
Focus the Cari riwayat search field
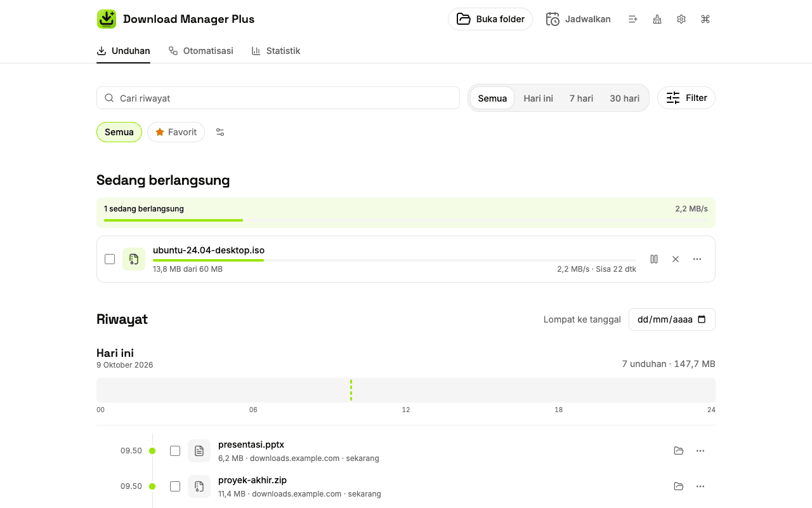[278, 98]
